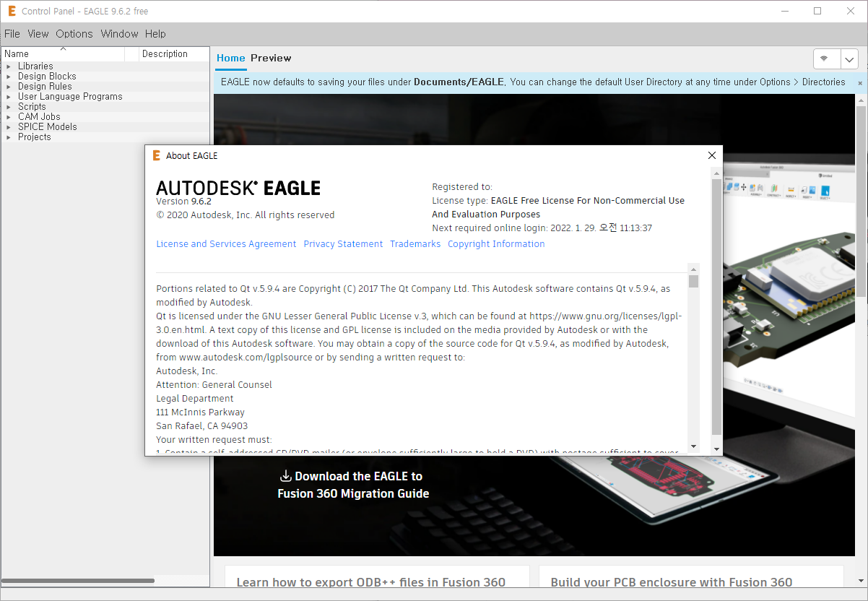Open the Options menu
The height and width of the screenshot is (601, 868).
coord(74,34)
